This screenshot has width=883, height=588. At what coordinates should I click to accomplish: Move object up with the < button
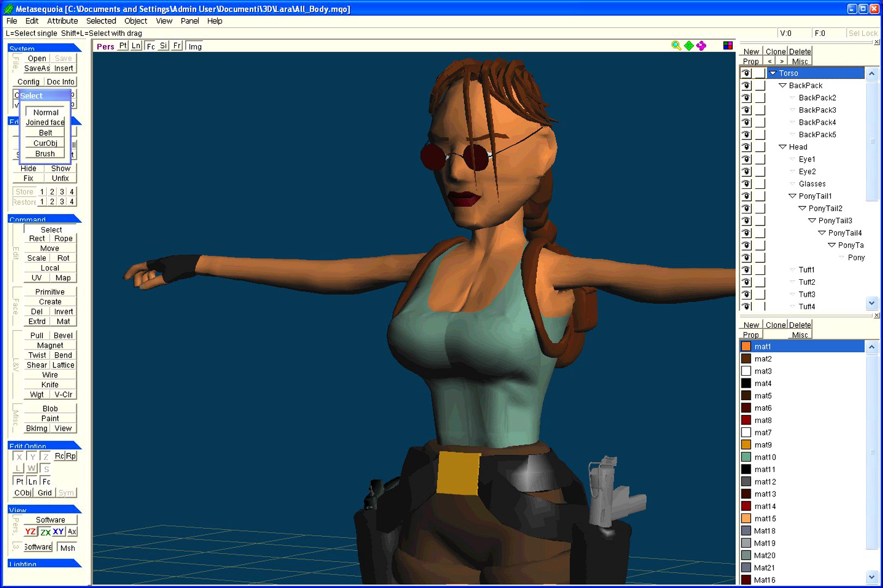(769, 61)
